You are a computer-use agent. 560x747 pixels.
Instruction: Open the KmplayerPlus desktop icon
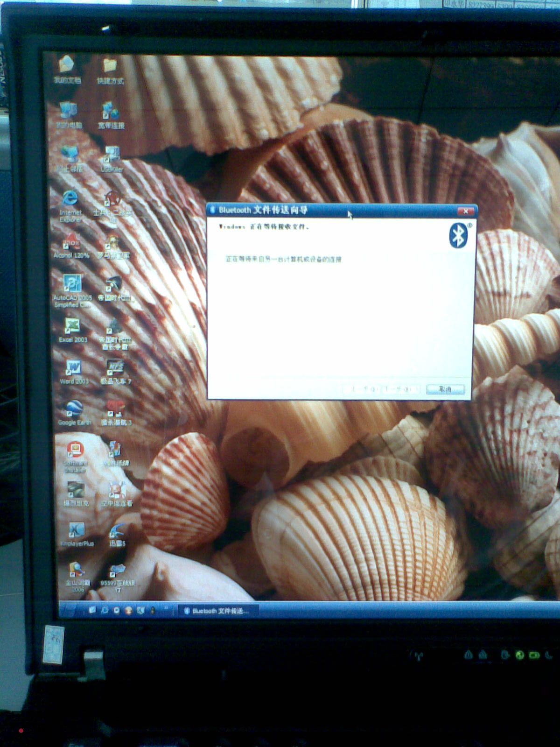[x=77, y=530]
